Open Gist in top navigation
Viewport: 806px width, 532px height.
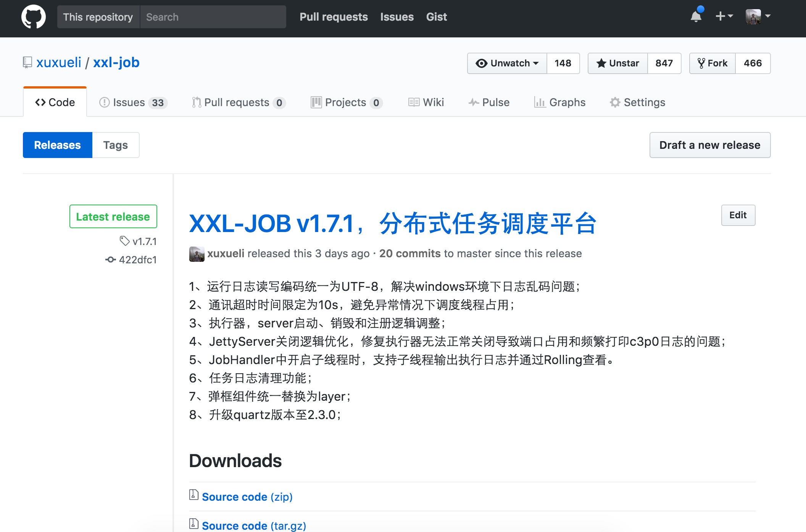pos(437,17)
